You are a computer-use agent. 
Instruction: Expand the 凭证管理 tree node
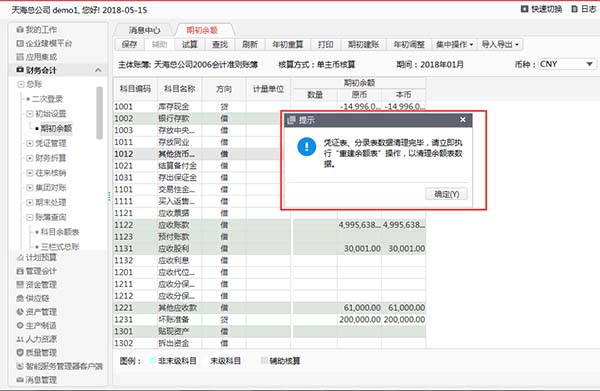click(29, 143)
